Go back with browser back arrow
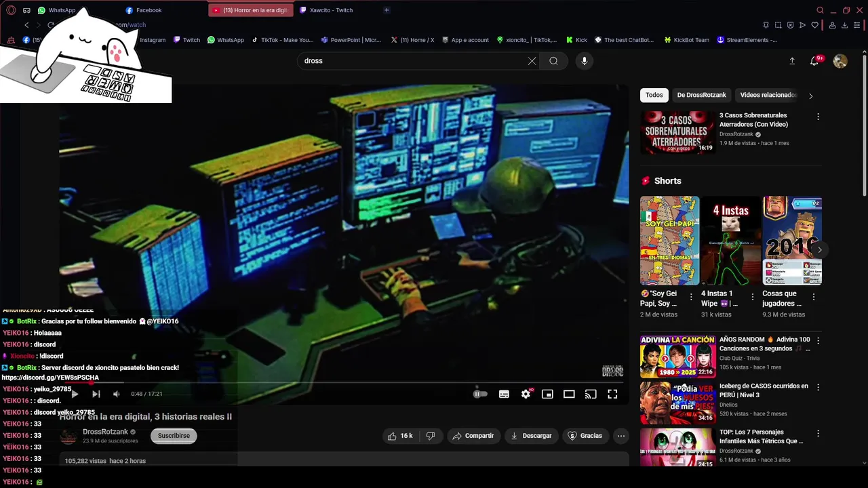Screen dimensions: 868x488 pos(26,25)
